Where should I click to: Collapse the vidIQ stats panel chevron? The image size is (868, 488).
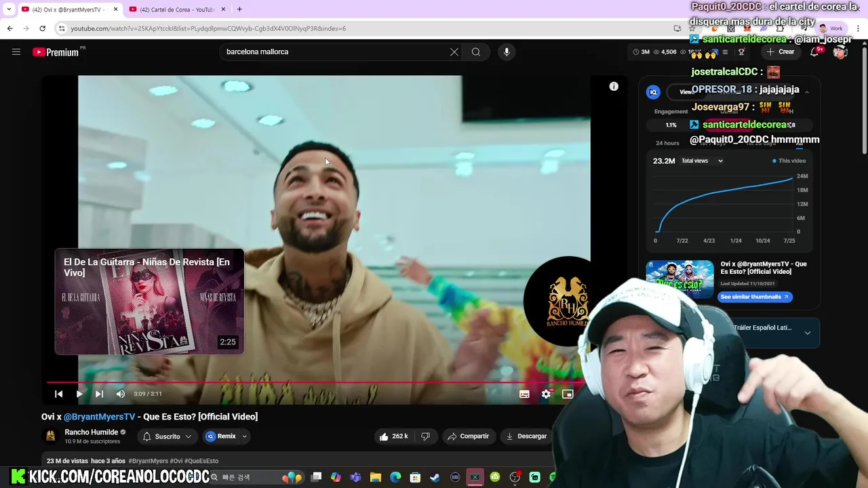[x=806, y=92]
